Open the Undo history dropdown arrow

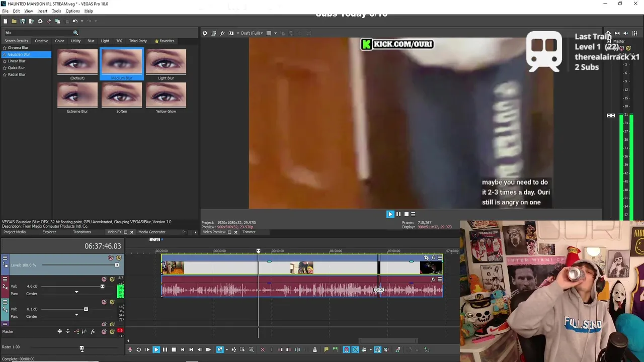click(81, 21)
